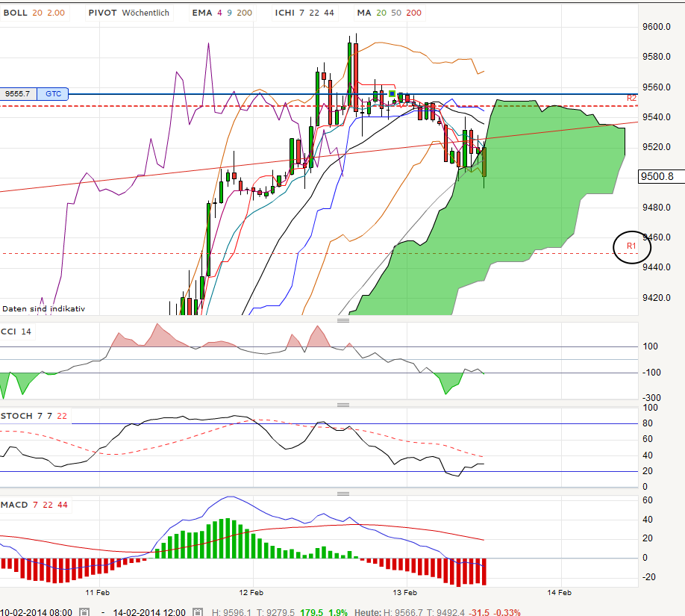Open MA 20 50 200 indicator settings

coord(390,13)
